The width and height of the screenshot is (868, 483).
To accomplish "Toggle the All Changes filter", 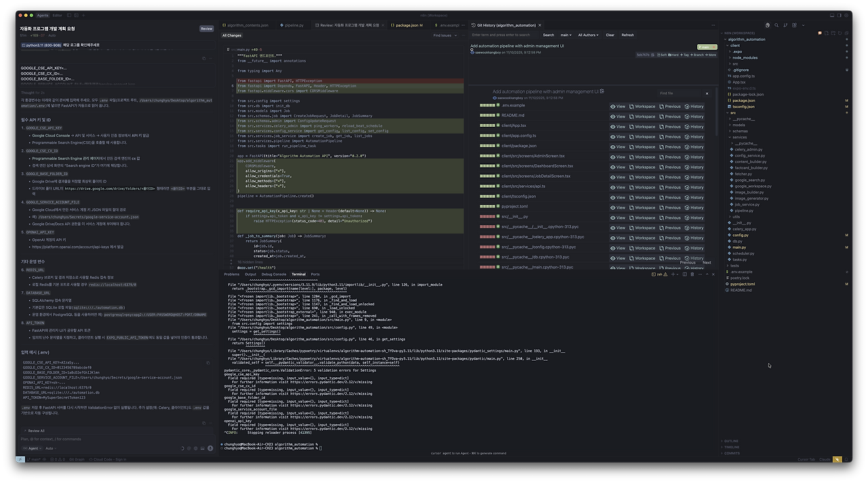I will [231, 35].
